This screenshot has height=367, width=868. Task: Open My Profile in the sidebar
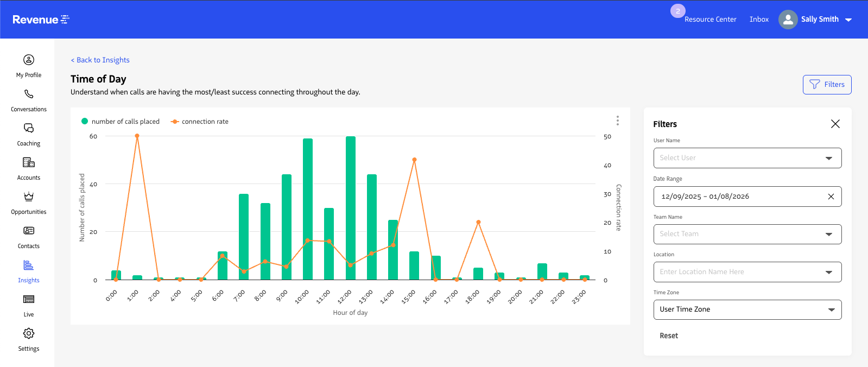(29, 60)
